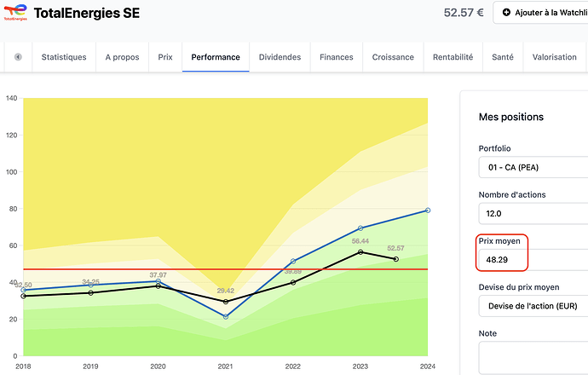
Task: Click blue line point at 2024
Action: [x=428, y=211]
